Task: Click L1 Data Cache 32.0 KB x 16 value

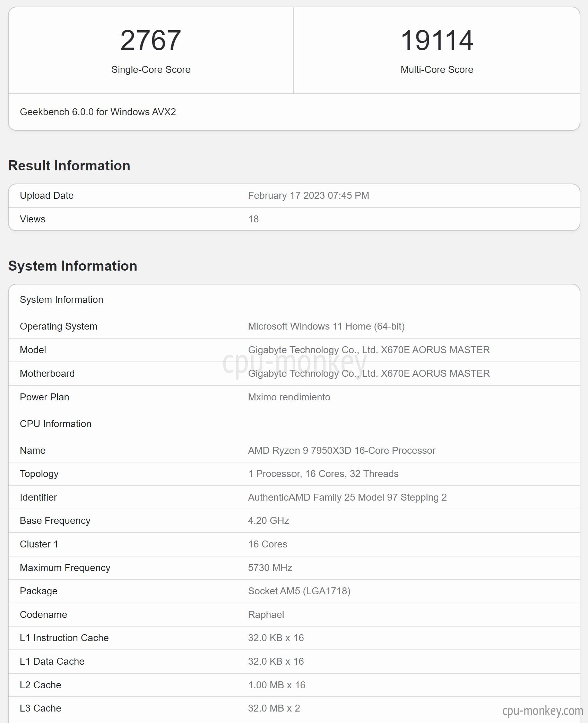Action: click(276, 662)
